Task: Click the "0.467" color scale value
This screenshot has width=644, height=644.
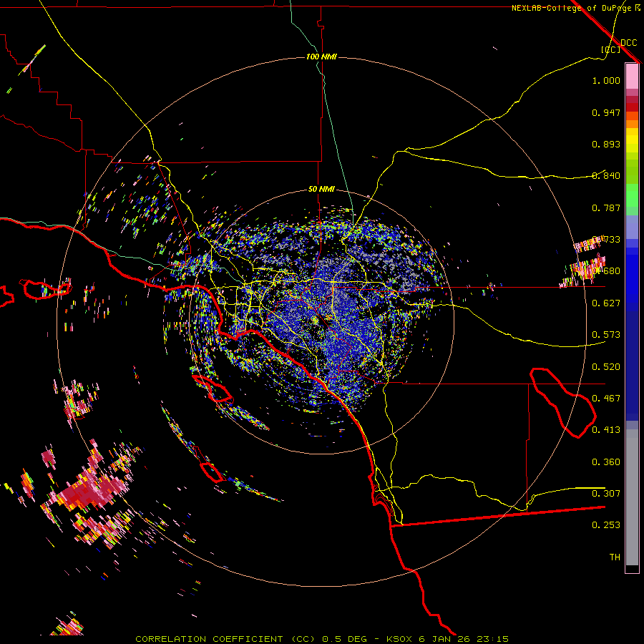Action: point(606,399)
